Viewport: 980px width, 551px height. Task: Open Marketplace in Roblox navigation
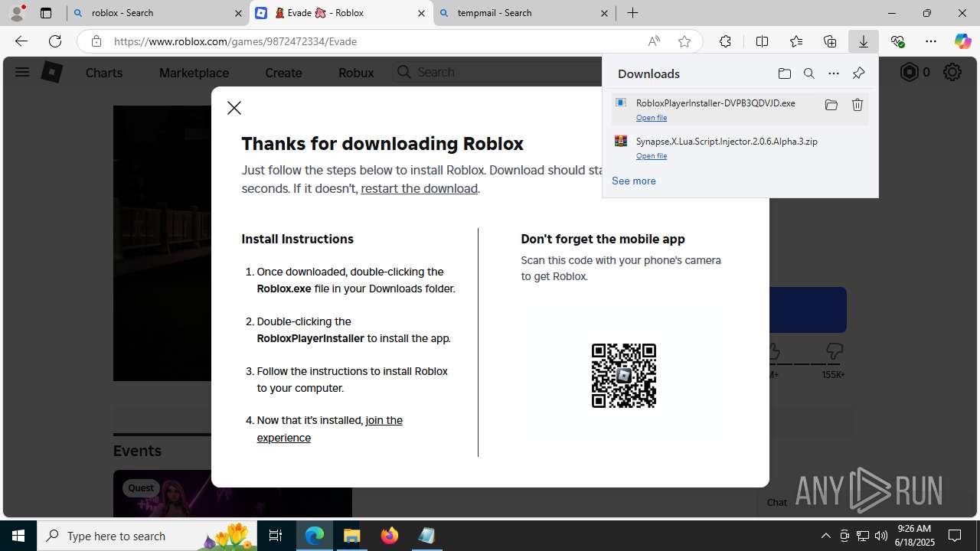tap(194, 73)
